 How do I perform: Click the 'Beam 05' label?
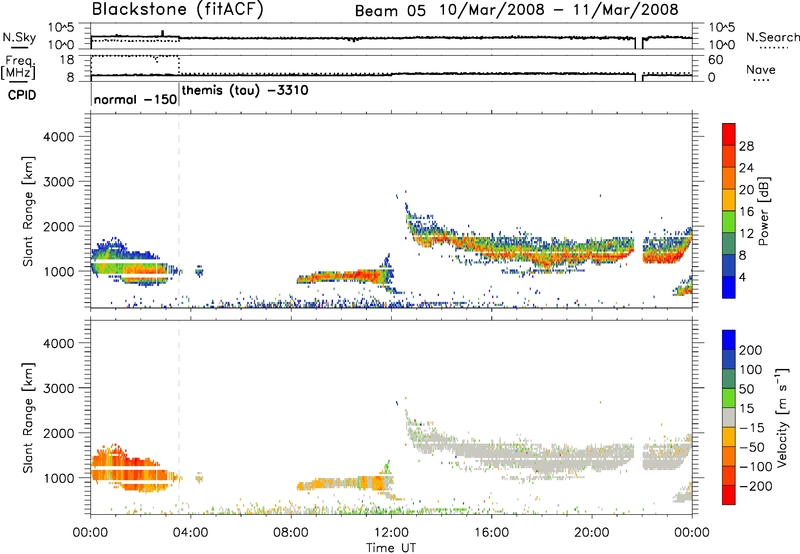[390, 11]
